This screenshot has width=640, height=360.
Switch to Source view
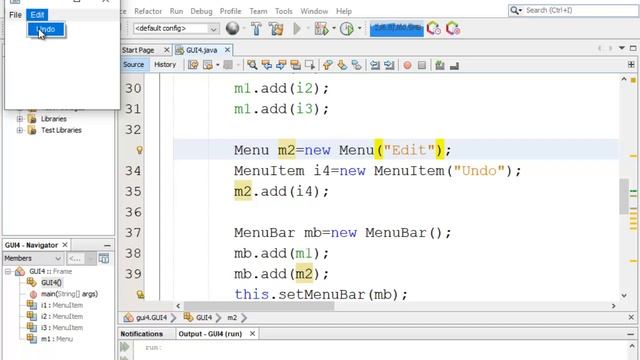[133, 64]
